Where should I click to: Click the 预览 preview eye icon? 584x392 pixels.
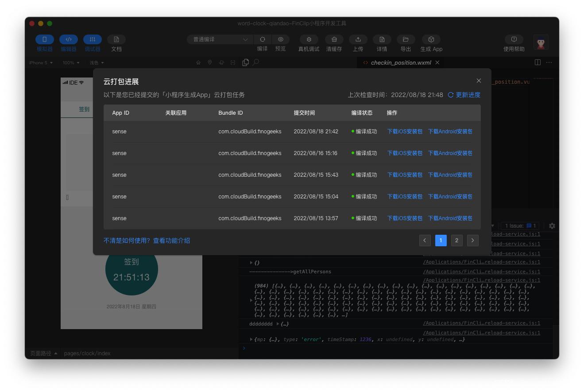pyautogui.click(x=281, y=39)
